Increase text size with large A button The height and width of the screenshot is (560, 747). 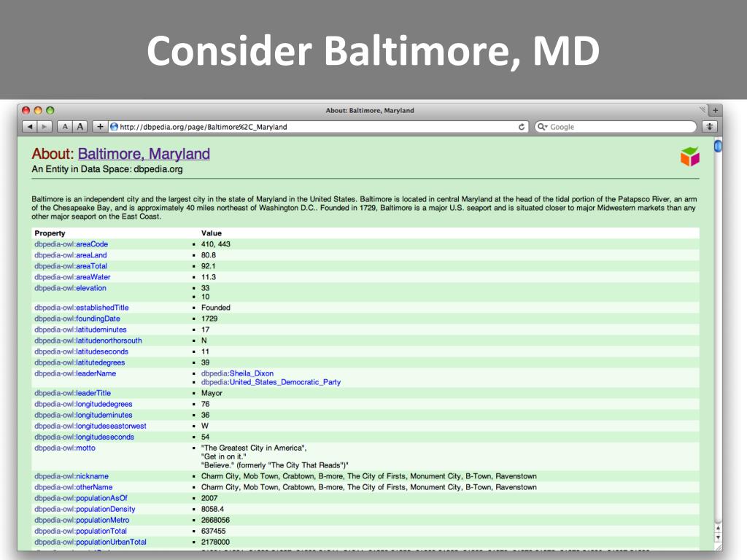(x=80, y=127)
